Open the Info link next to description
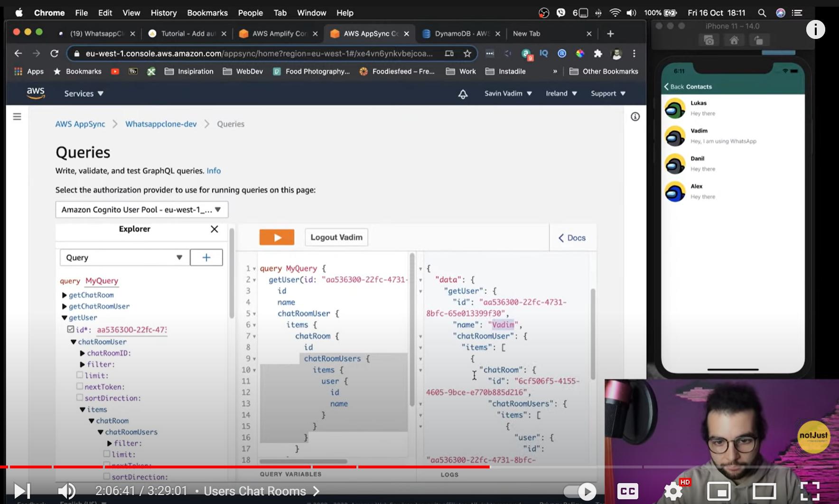This screenshot has height=504, width=839. pyautogui.click(x=214, y=171)
